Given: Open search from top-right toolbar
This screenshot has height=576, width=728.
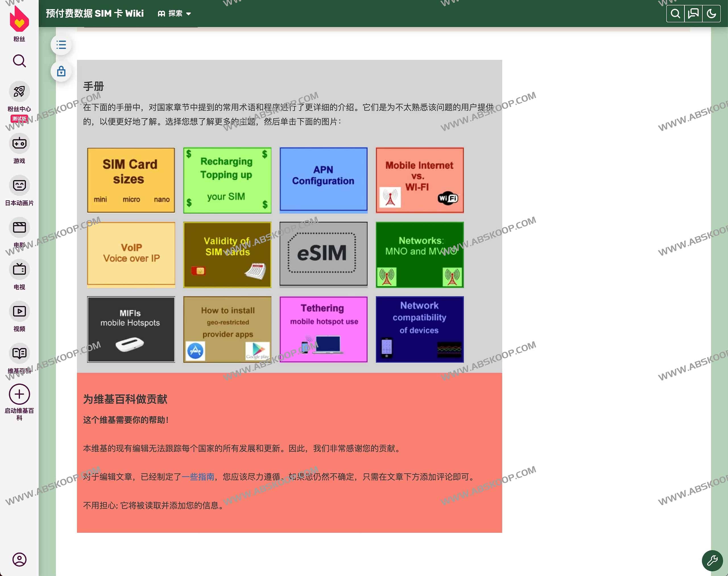Looking at the screenshot, I should pyautogui.click(x=675, y=13).
